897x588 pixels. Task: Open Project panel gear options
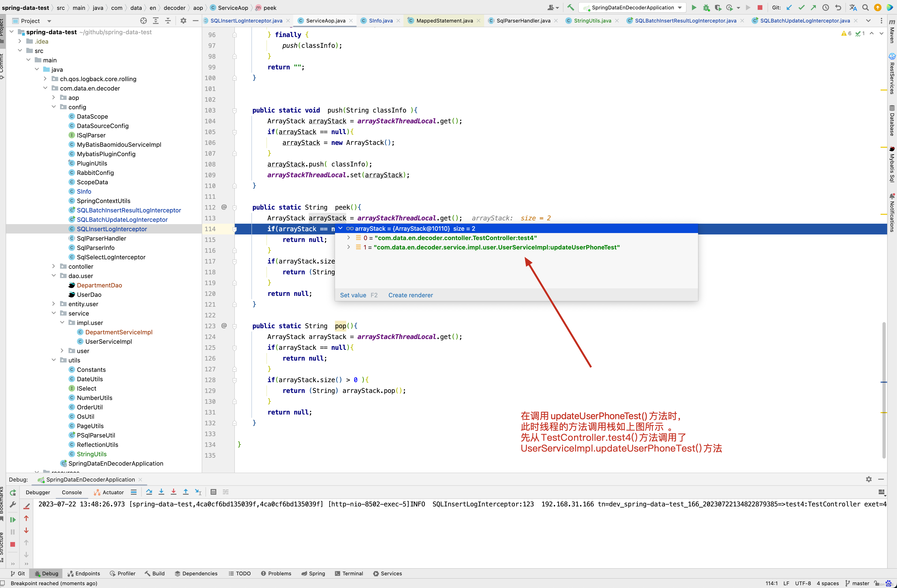[x=183, y=21]
